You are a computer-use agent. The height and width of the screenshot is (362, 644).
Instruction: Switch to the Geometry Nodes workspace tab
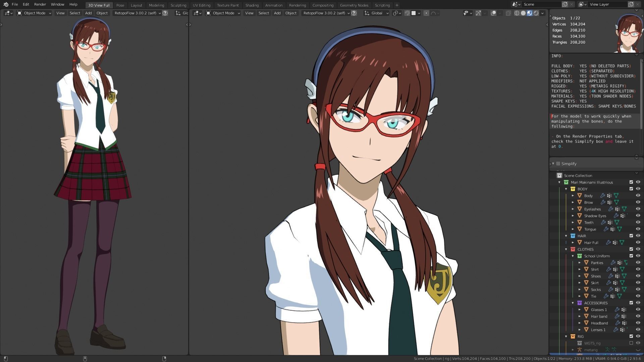(354, 5)
